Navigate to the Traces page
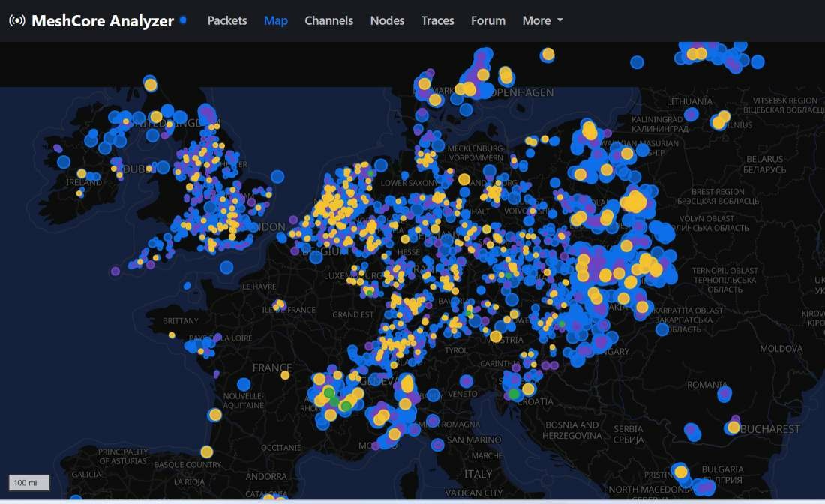The image size is (825, 504). [438, 20]
